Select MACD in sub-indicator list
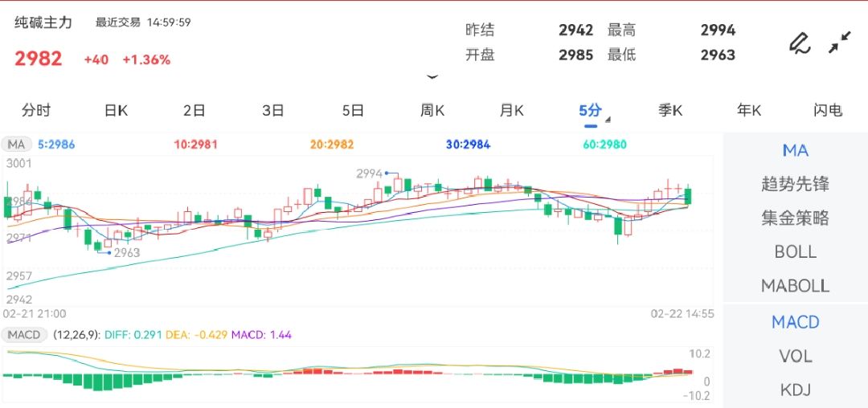The image size is (868, 408). click(796, 322)
